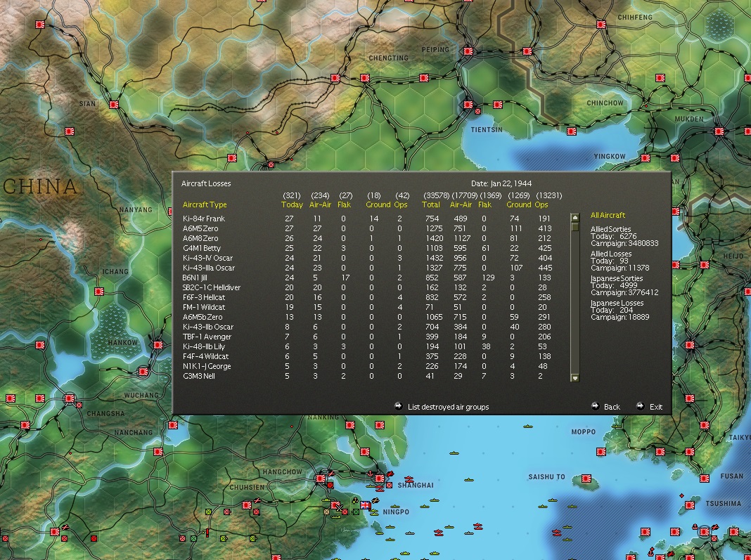Select the Ki-48-IIb Lily row
Screen dimensions: 751x560
(367, 346)
